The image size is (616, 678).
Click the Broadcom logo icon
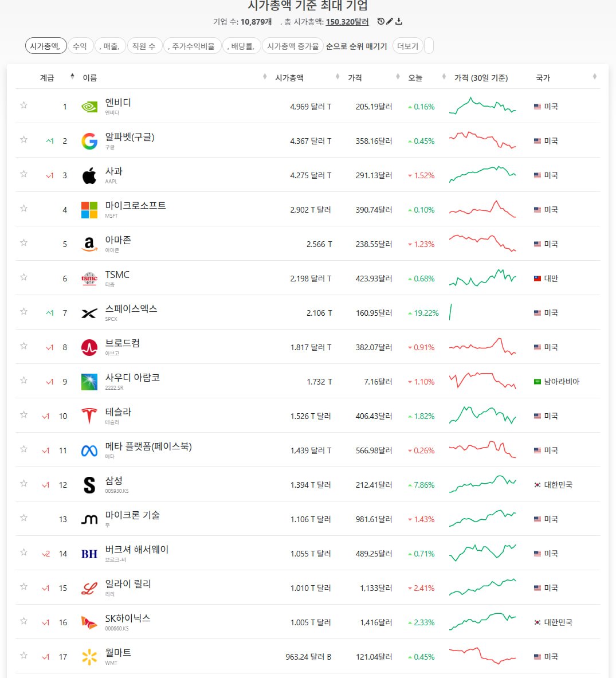[x=89, y=347]
